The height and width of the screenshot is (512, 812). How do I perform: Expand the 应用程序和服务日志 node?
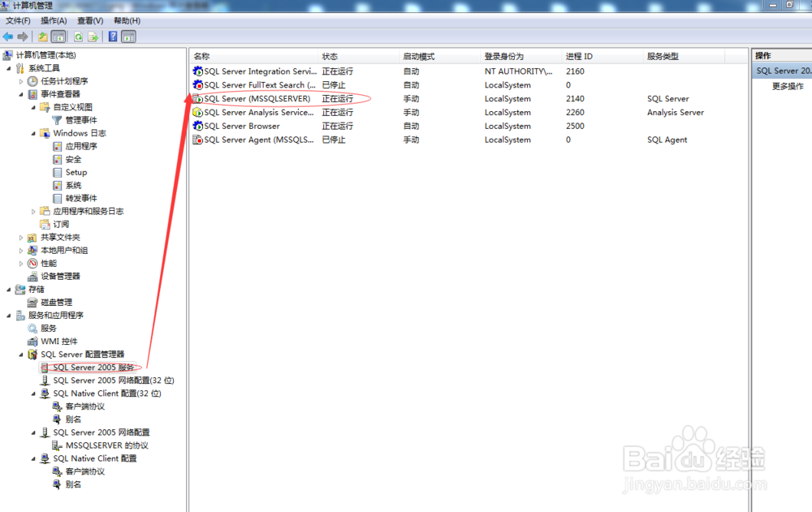click(x=33, y=211)
